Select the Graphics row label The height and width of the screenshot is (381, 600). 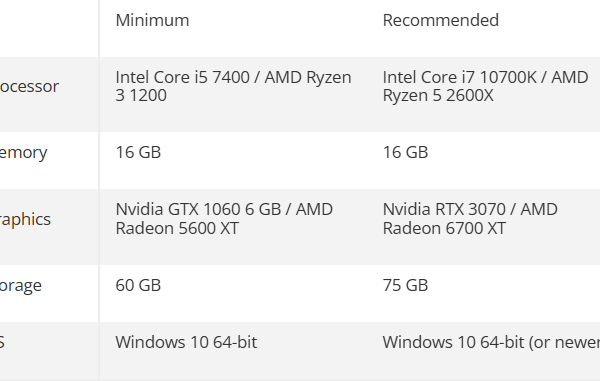[x=25, y=219]
